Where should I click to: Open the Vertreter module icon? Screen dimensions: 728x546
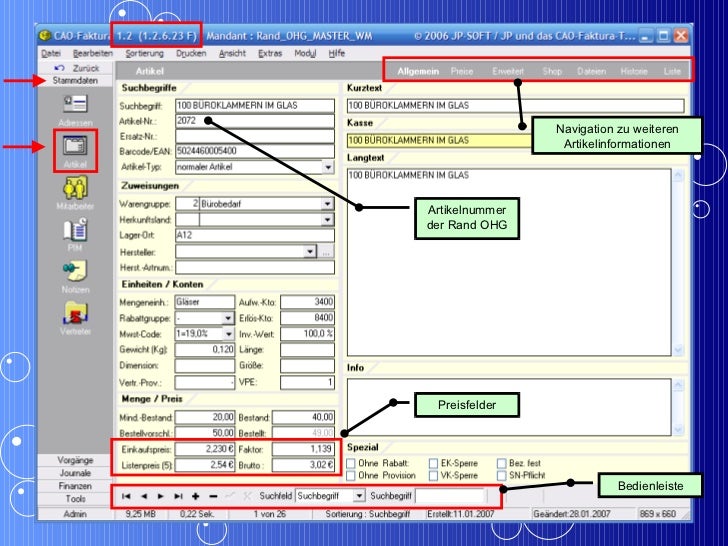75,313
